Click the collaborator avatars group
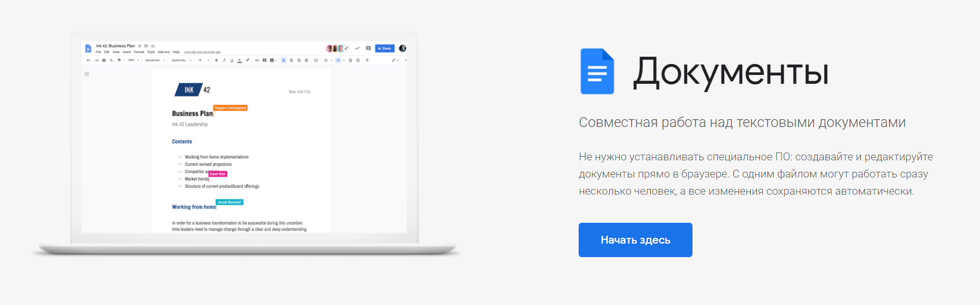980x305 pixels. pos(338,48)
